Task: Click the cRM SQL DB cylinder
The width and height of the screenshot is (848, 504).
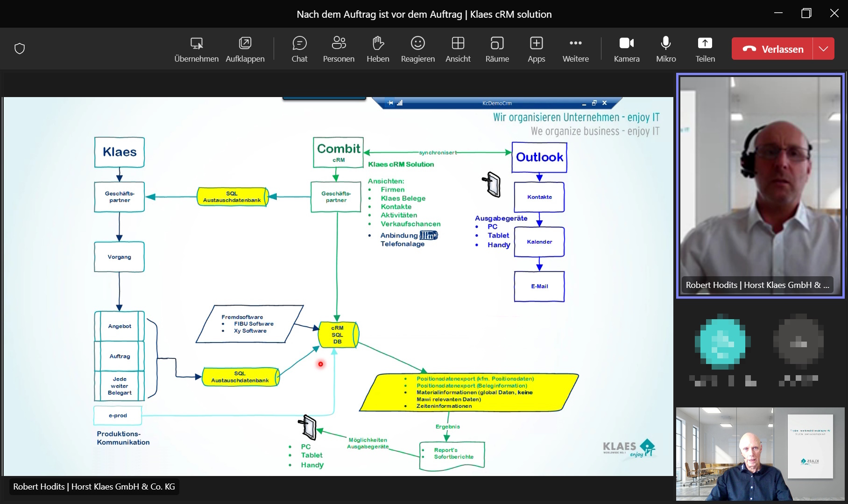Action: coord(338,335)
